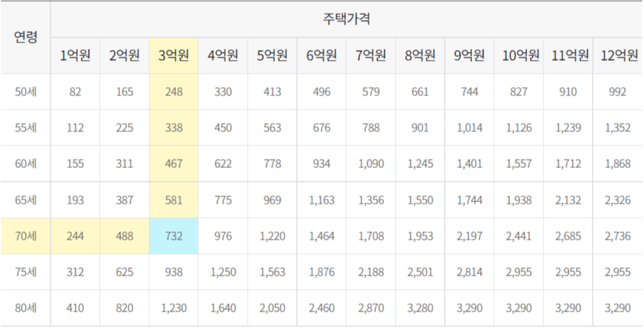Viewport: 644px width, 328px height.
Task: Select the 1억원 column header
Action: click(75, 56)
